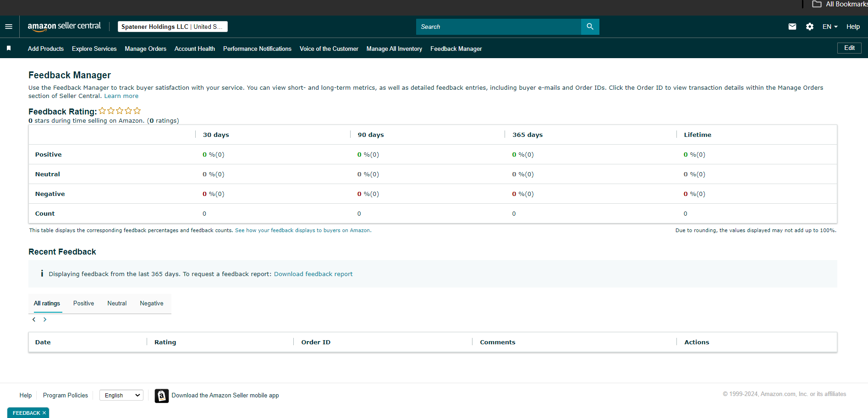Select the All ratings tab
868x418 pixels.
[x=47, y=304]
